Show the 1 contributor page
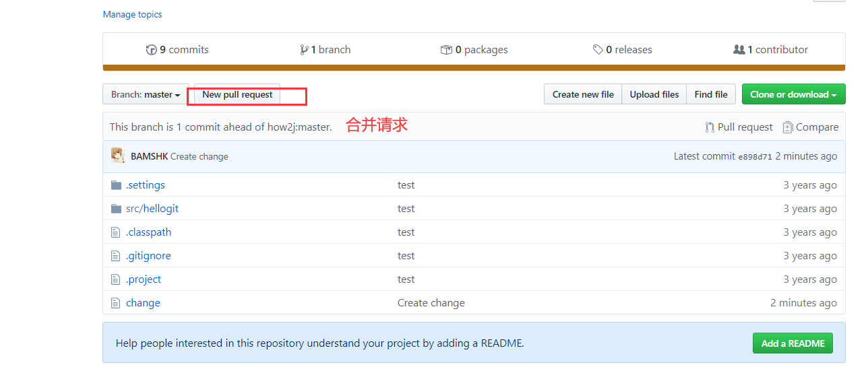 (770, 49)
